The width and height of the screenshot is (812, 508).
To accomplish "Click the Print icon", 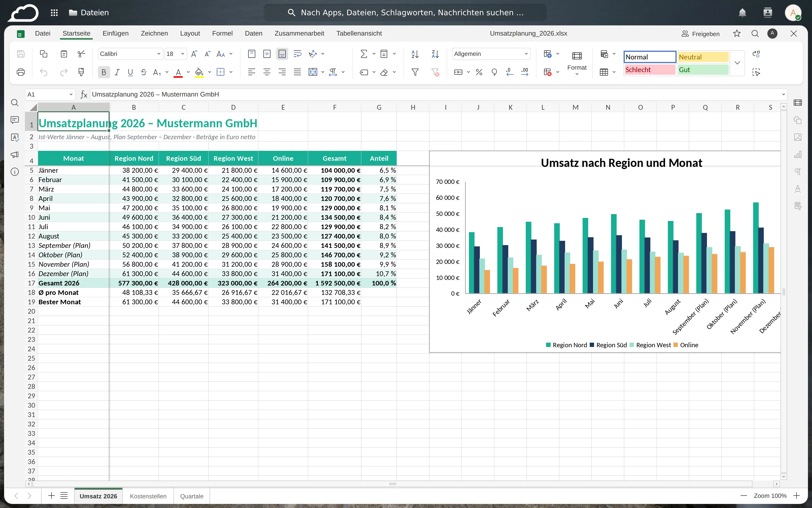I will coord(21,72).
